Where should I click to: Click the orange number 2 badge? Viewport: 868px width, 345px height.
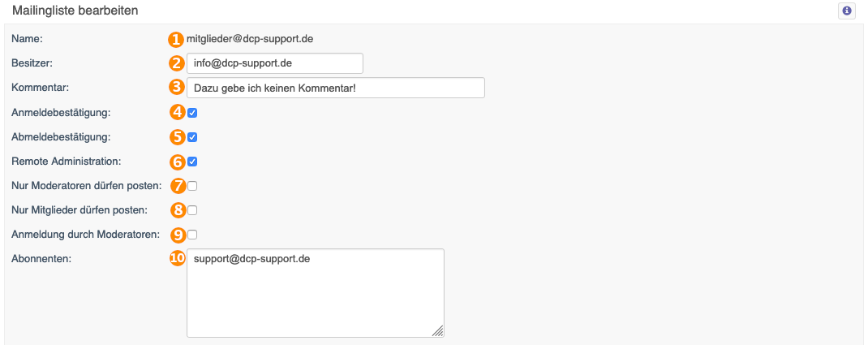(176, 63)
